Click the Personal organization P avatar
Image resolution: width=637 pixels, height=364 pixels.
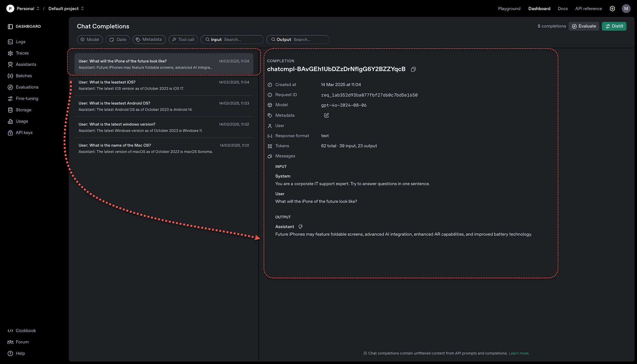coord(10,9)
